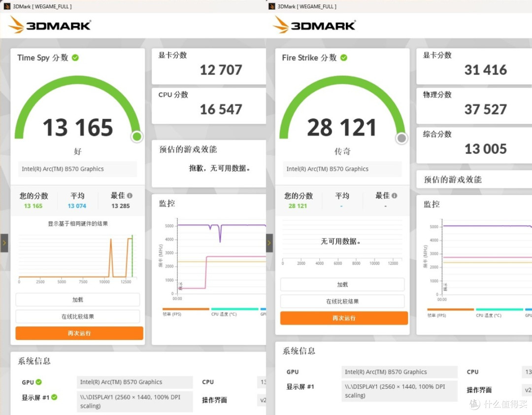This screenshot has width=532, height=415.
Task: Click GPU name field in Time Spy system info
Action: pos(135,382)
